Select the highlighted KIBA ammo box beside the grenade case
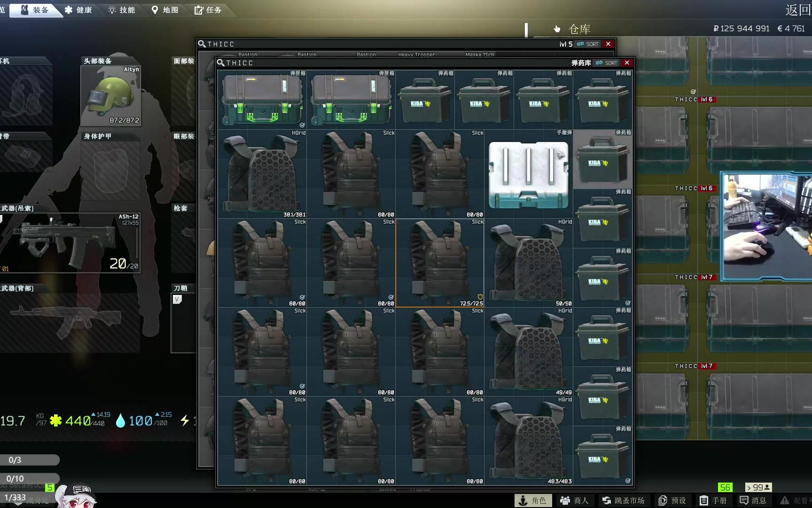The width and height of the screenshot is (812, 508). click(602, 159)
